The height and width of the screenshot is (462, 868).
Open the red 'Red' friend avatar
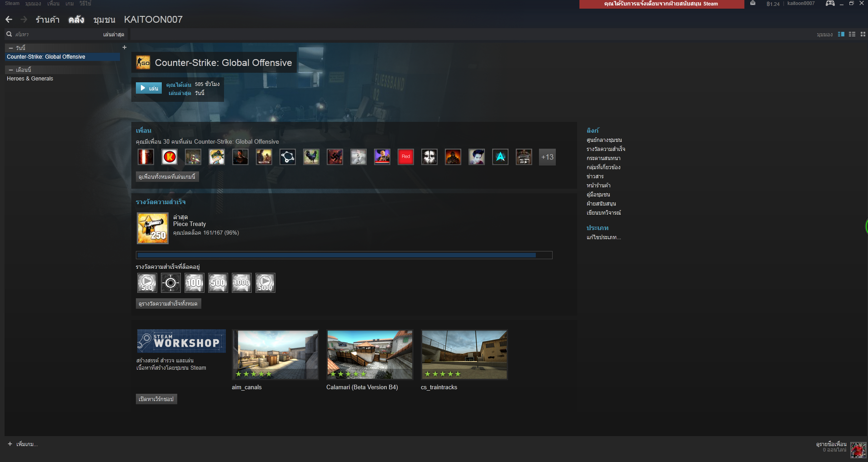[x=406, y=157]
